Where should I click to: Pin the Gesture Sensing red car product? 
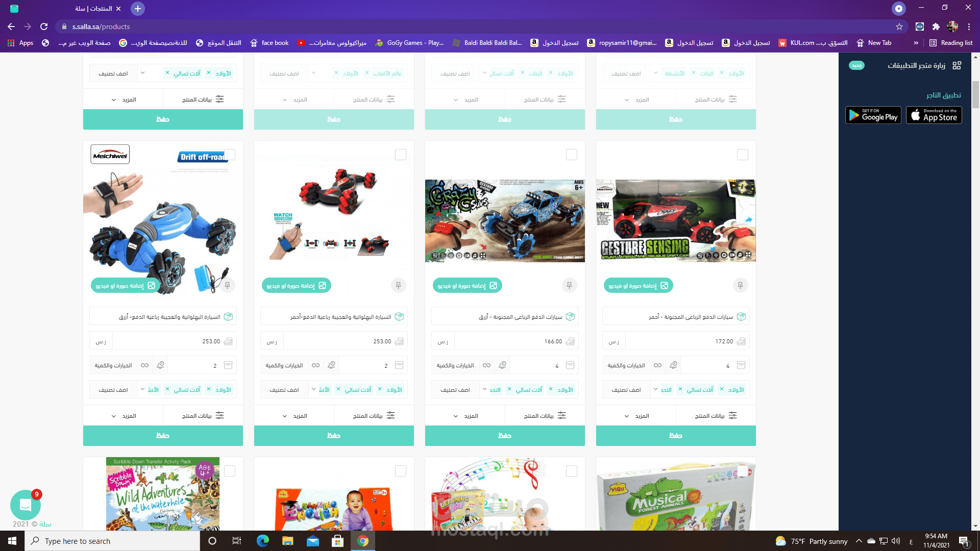pos(741,285)
